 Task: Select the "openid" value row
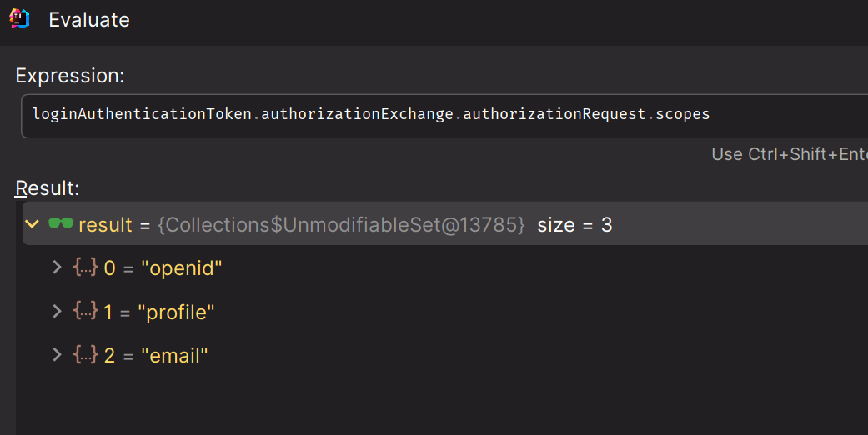(182, 268)
